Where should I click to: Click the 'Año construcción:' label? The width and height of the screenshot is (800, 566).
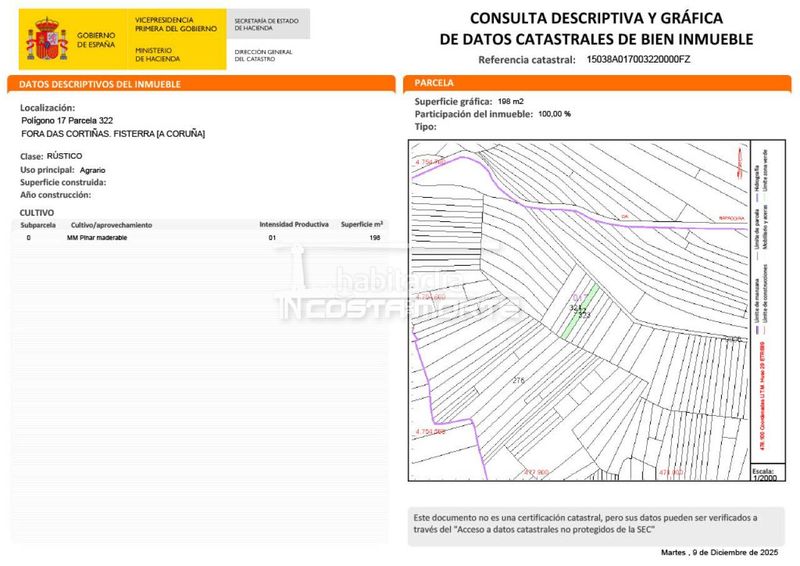click(56, 194)
